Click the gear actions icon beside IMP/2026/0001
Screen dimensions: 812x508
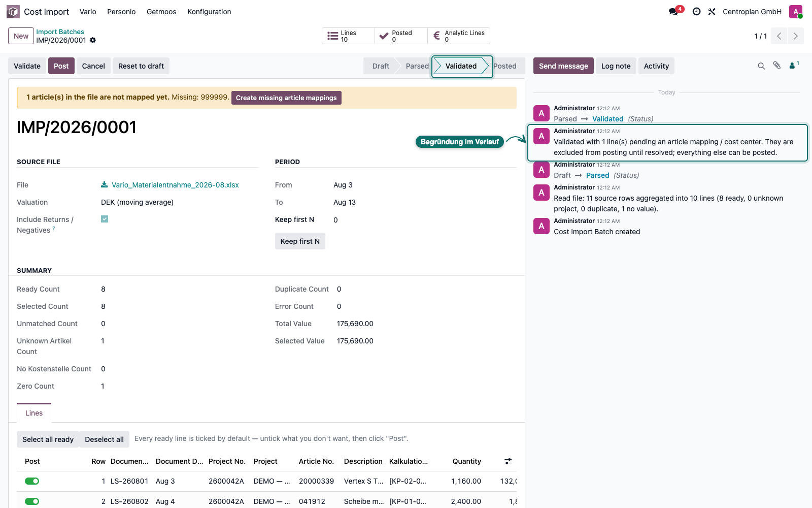point(93,40)
